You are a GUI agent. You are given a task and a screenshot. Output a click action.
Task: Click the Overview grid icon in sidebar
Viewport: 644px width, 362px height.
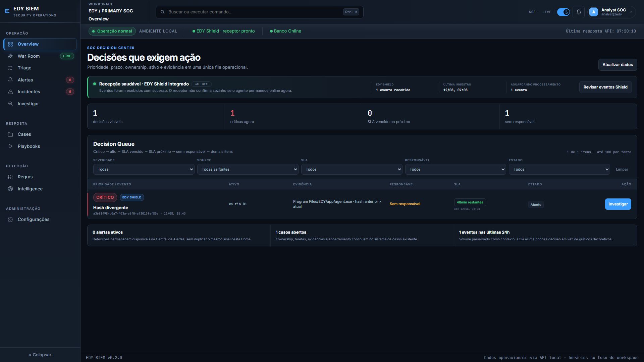pyautogui.click(x=10, y=44)
